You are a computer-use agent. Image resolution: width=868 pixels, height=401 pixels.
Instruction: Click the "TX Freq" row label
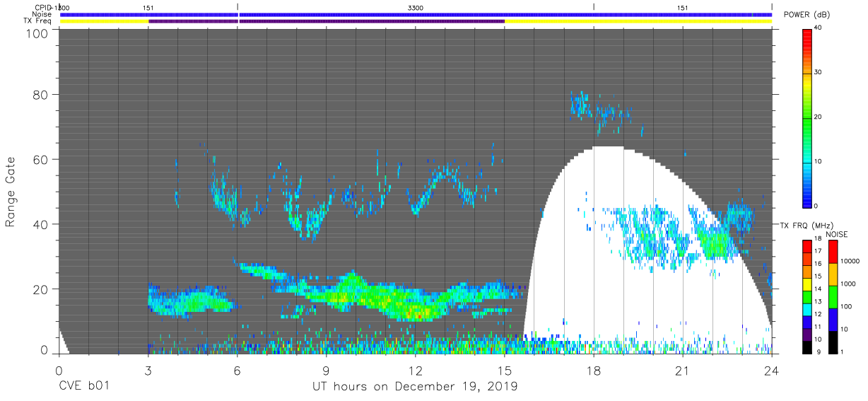coord(37,21)
